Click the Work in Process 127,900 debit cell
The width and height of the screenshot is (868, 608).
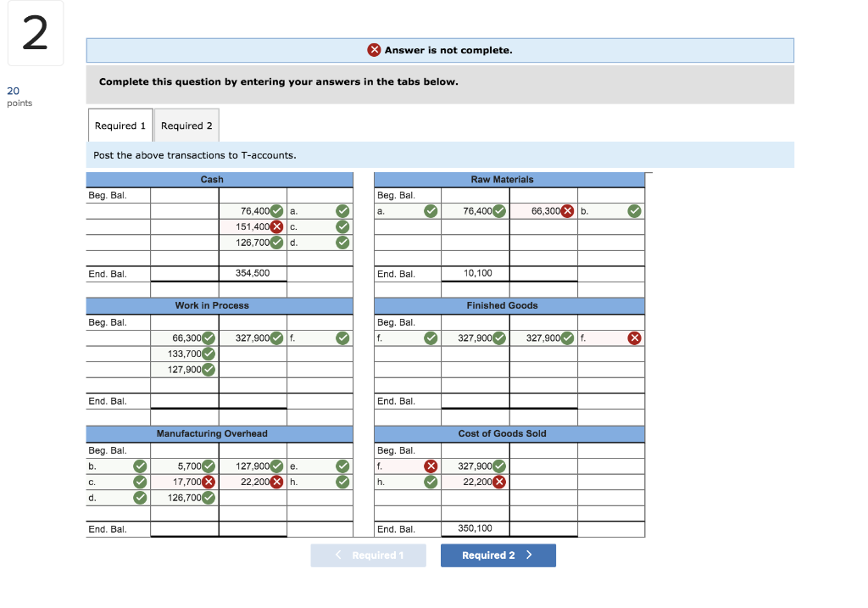pyautogui.click(x=184, y=370)
